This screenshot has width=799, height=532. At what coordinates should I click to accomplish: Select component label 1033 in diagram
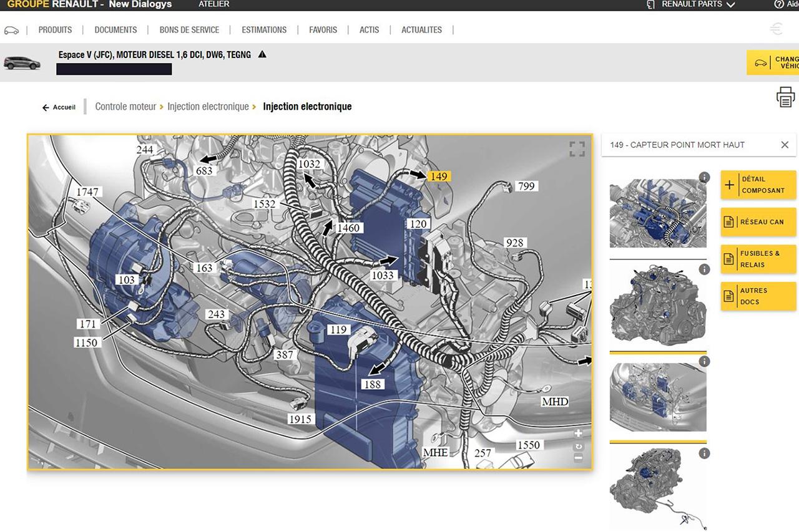pos(383,275)
